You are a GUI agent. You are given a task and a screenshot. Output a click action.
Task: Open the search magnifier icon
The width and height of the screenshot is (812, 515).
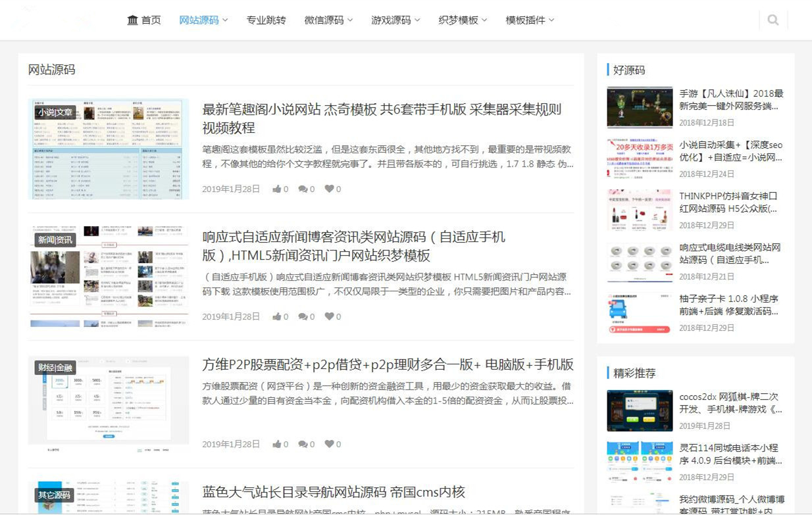[773, 20]
